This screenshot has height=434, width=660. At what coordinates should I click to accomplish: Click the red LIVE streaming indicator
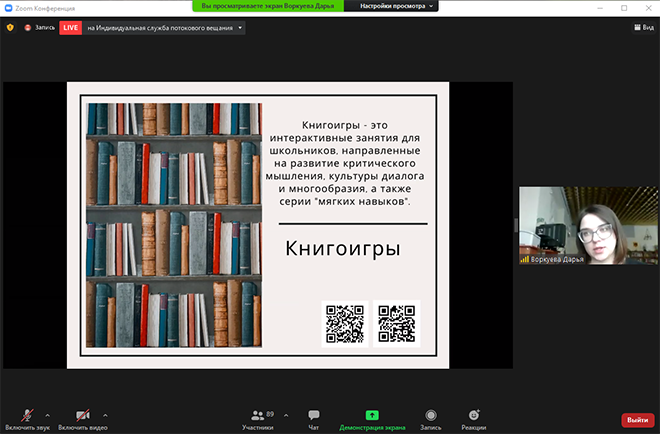point(71,28)
